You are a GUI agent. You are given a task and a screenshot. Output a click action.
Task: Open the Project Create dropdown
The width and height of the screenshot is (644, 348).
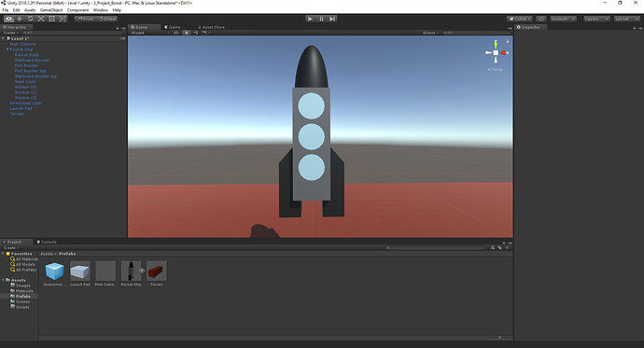click(10, 248)
